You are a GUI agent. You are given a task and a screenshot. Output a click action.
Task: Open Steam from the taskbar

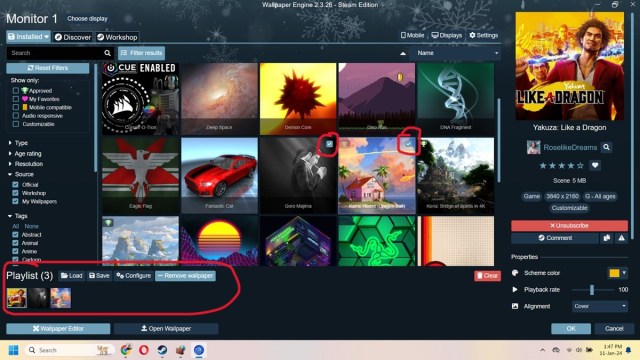(162, 350)
